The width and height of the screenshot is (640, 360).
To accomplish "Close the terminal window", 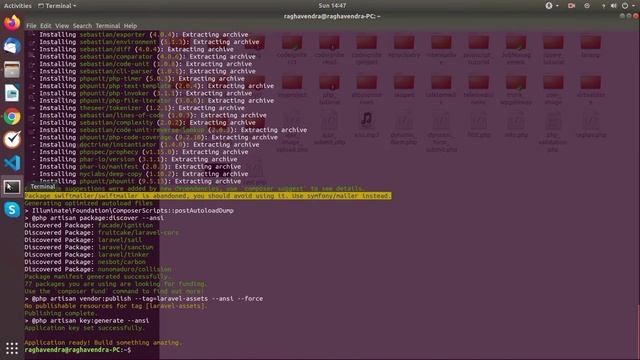I will pyautogui.click(x=636, y=16).
